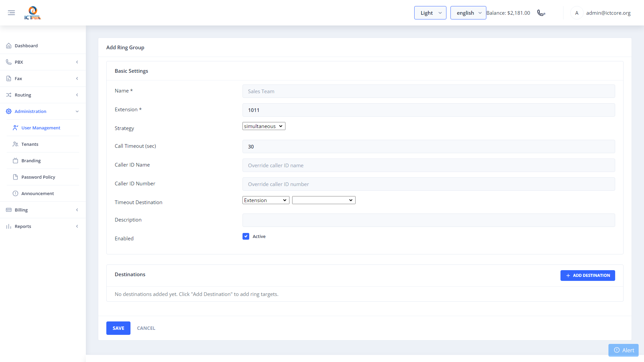Open the Light theme dropdown
Image resolution: width=644 pixels, height=362 pixels.
[x=430, y=13]
